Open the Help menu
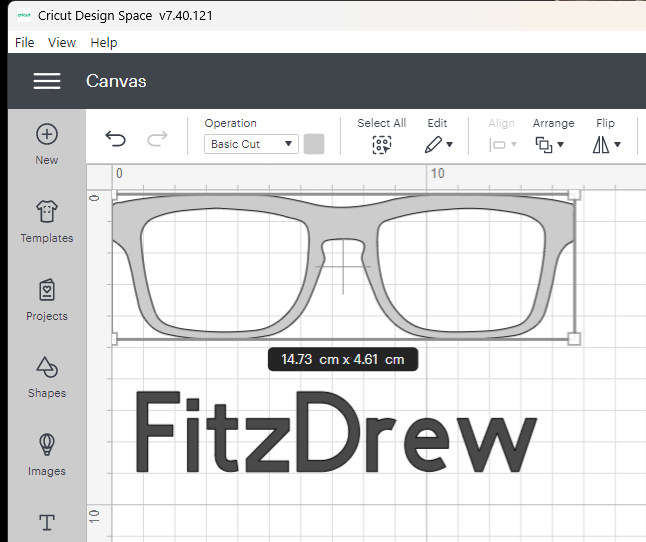 104,42
